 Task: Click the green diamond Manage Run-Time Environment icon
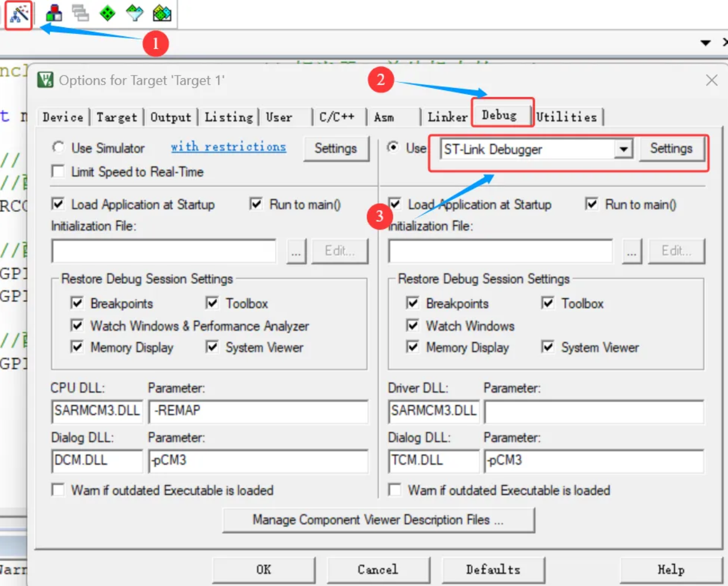point(107,12)
